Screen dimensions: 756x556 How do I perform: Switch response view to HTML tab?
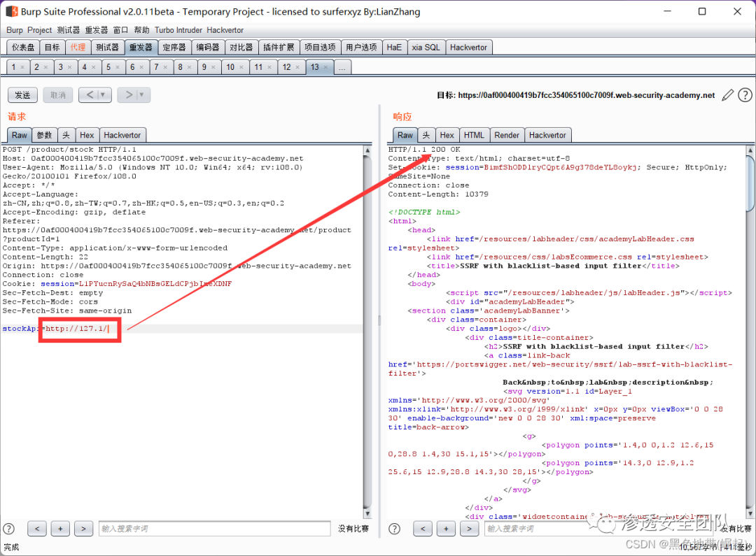pyautogui.click(x=474, y=136)
